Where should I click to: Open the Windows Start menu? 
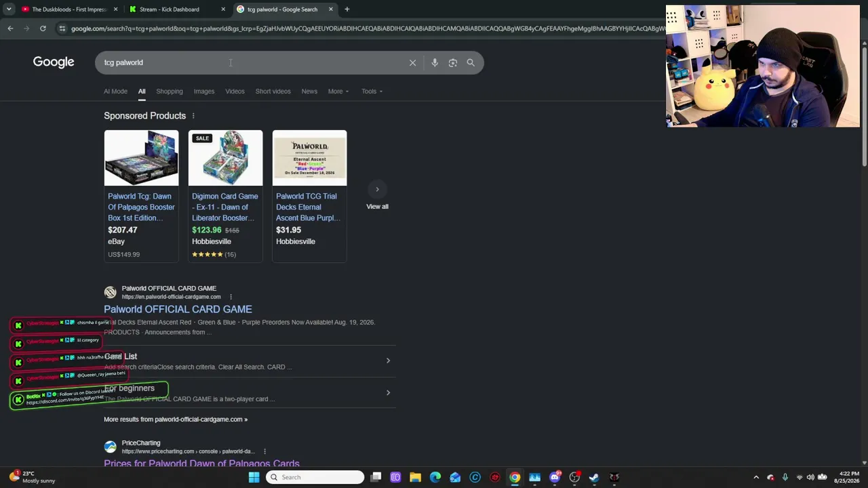tap(254, 477)
